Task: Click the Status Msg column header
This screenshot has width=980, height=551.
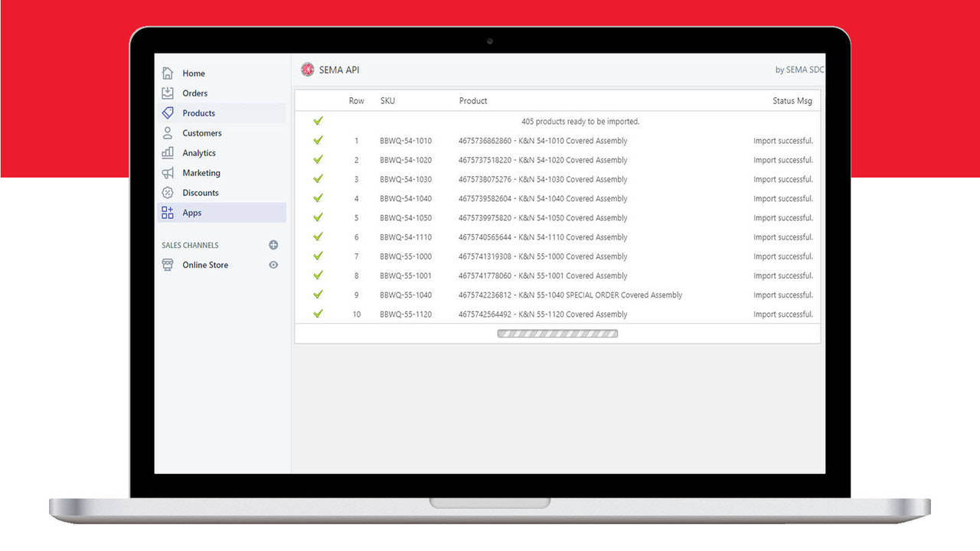Action: [x=792, y=101]
